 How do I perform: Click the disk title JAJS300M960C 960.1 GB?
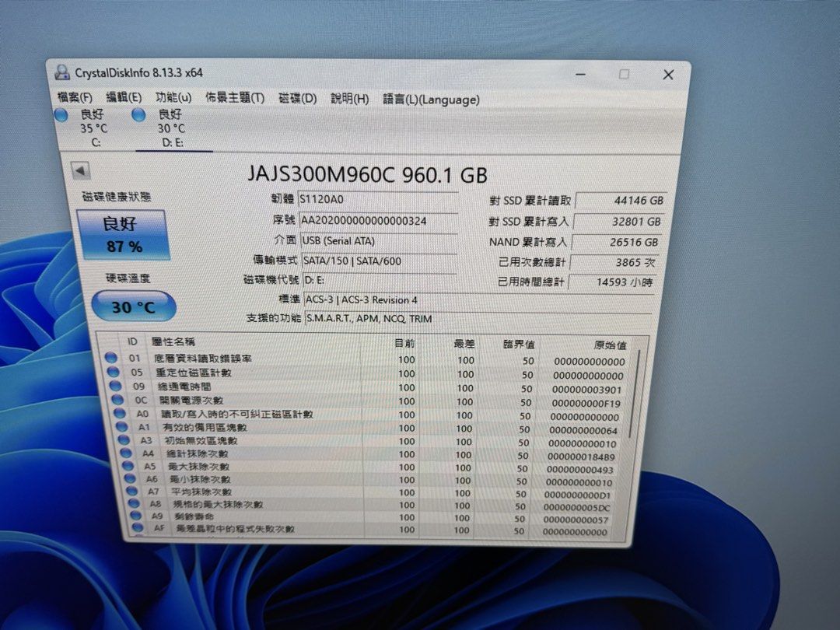click(367, 175)
